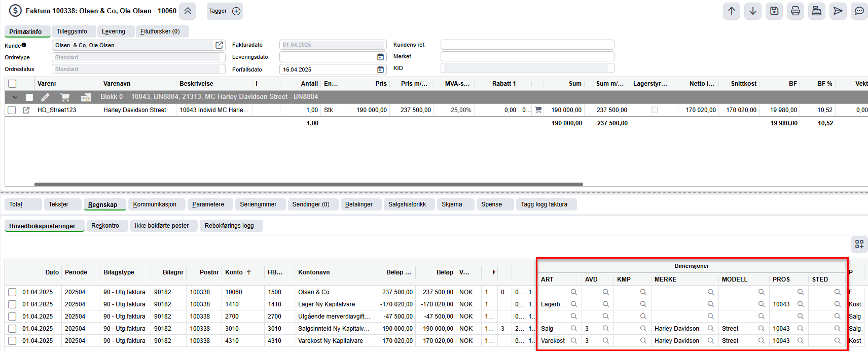868x351 pixels.
Task: Show Kunde info icon
Action: point(24,45)
